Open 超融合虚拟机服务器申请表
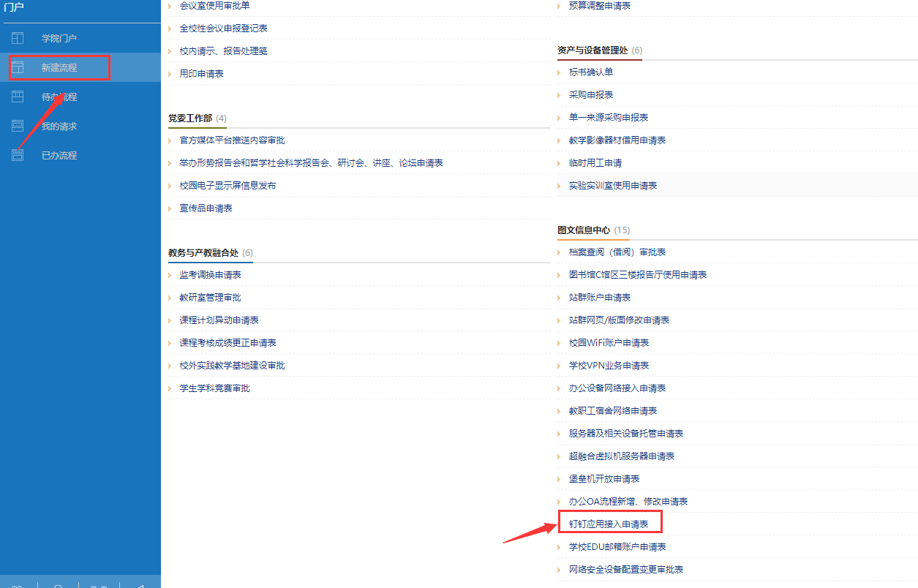This screenshot has width=918, height=588. coord(622,456)
